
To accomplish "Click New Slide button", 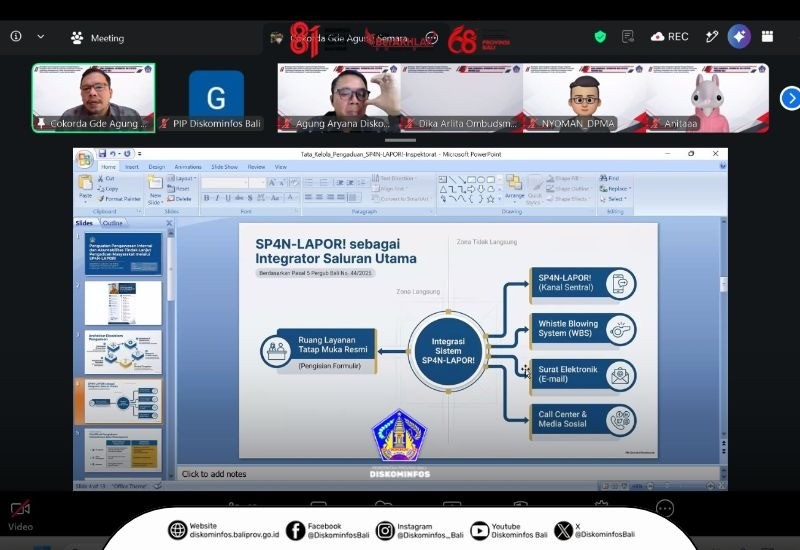I will tap(155, 190).
